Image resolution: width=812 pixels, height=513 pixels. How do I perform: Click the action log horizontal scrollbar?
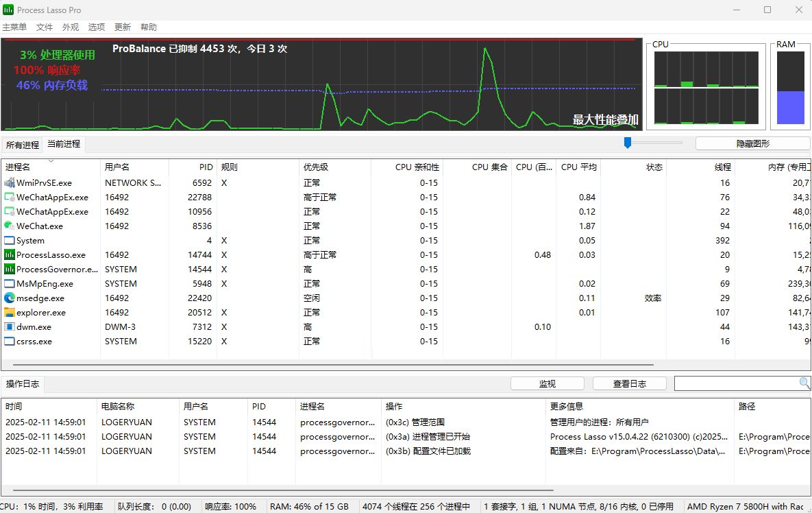pos(283,490)
